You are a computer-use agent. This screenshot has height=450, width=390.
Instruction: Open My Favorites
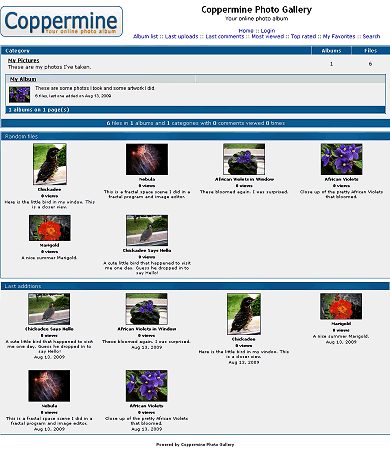pos(339,36)
